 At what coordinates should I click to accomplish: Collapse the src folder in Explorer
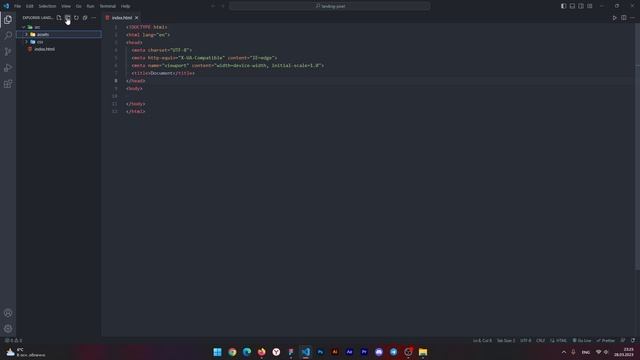pos(37,27)
